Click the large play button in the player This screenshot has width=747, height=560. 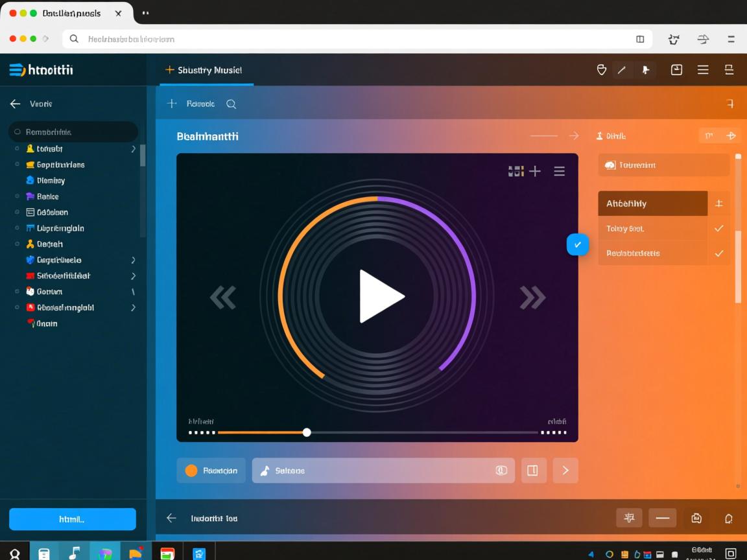tap(381, 296)
